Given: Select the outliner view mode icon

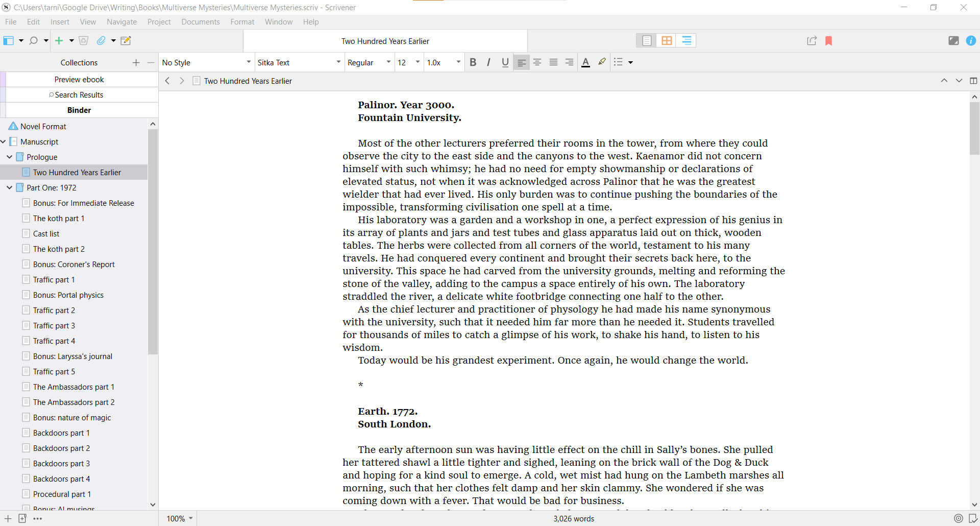Looking at the screenshot, I should pos(687,40).
